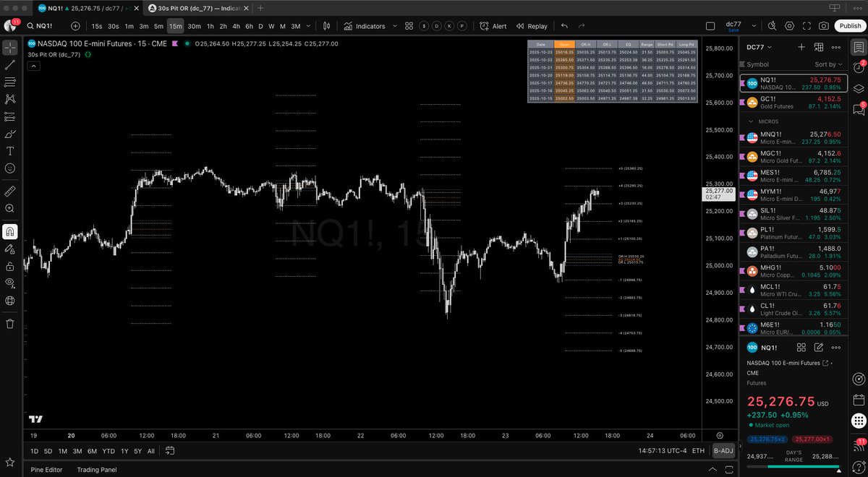868x477 pixels.
Task: Switch to the 5m interval
Action: [158, 26]
